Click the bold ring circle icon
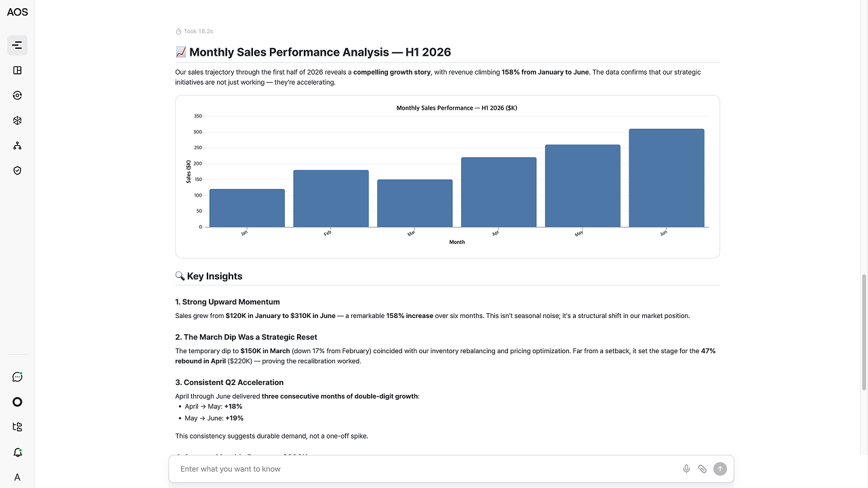This screenshot has width=868, height=488. tap(18, 402)
